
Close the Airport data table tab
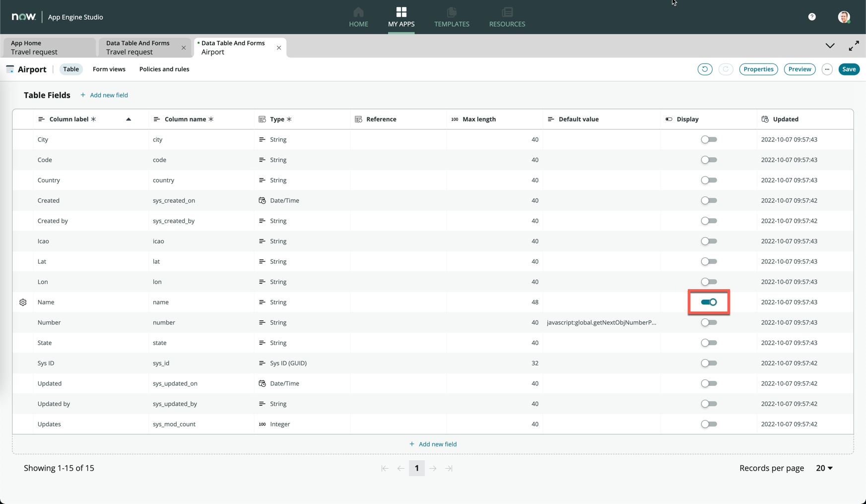[x=279, y=48]
